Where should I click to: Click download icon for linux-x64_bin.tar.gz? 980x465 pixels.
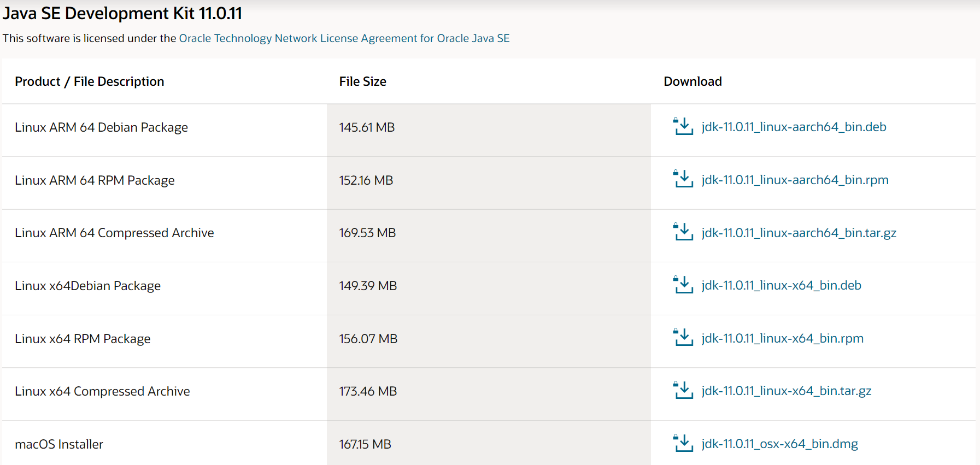683,390
